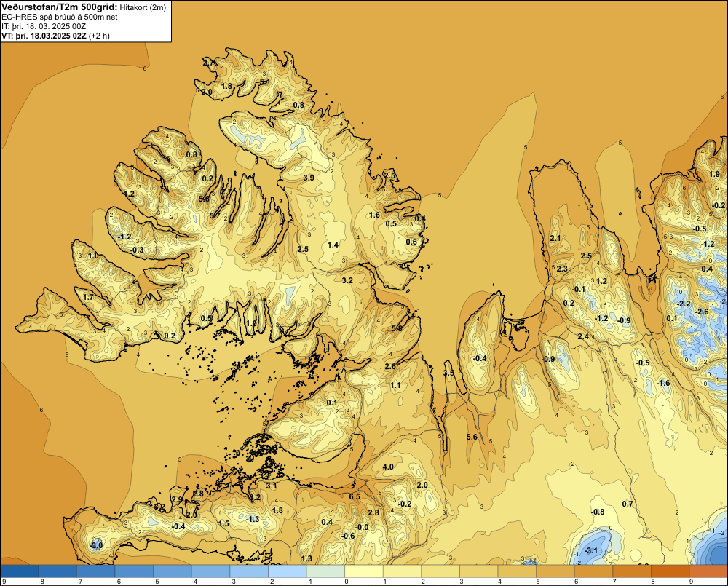Click the '3.9' temperature value
This screenshot has width=728, height=586.
click(308, 178)
